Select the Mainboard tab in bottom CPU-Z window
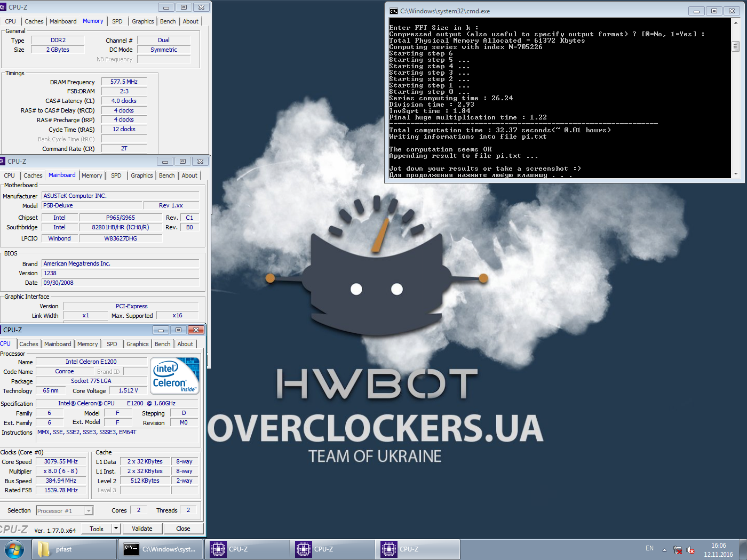747x560 pixels. (x=58, y=344)
